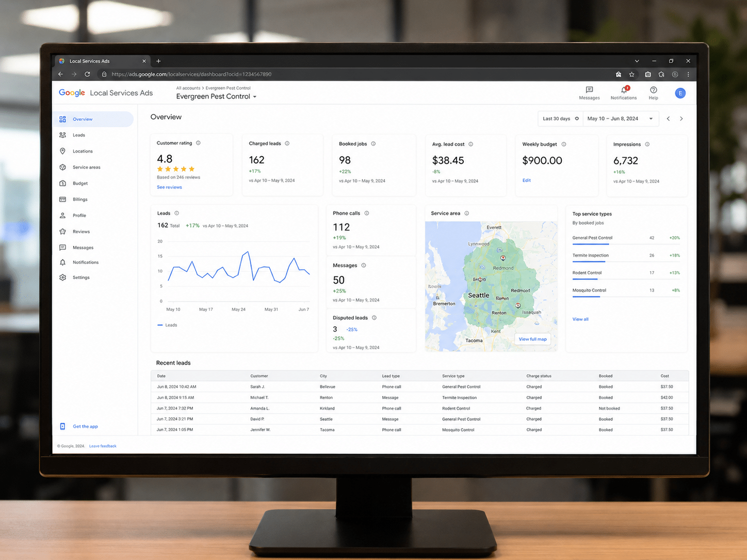Open the Help question icon
This screenshot has height=560, width=747.
point(653,90)
